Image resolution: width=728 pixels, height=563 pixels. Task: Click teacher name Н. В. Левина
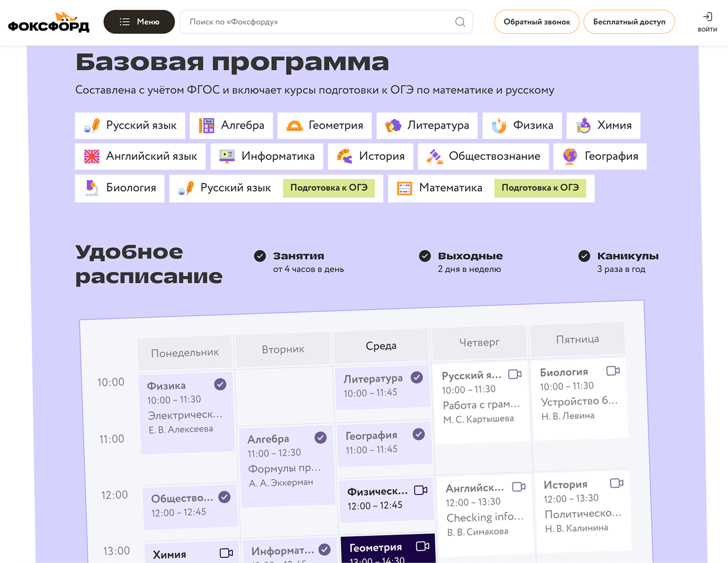(x=568, y=416)
